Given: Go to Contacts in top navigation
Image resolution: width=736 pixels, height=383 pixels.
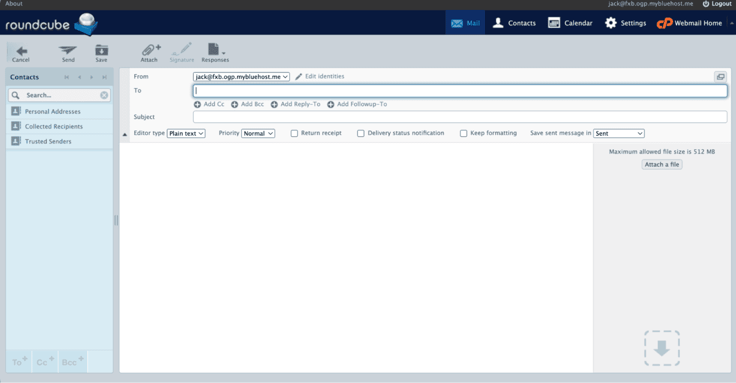Looking at the screenshot, I should tap(514, 23).
